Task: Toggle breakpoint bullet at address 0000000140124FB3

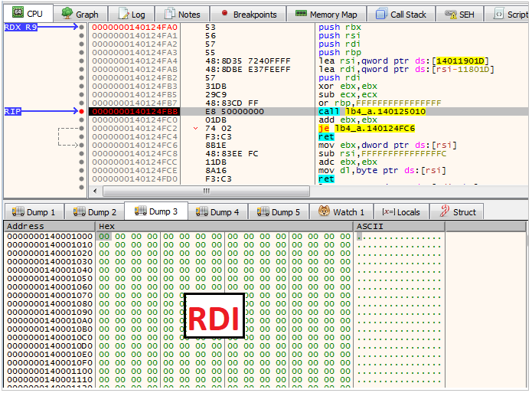Action: pyautogui.click(x=81, y=87)
